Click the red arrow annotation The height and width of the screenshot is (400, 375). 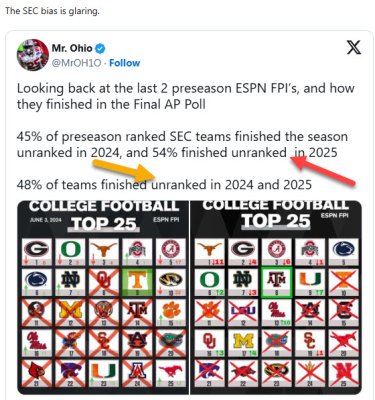[323, 170]
